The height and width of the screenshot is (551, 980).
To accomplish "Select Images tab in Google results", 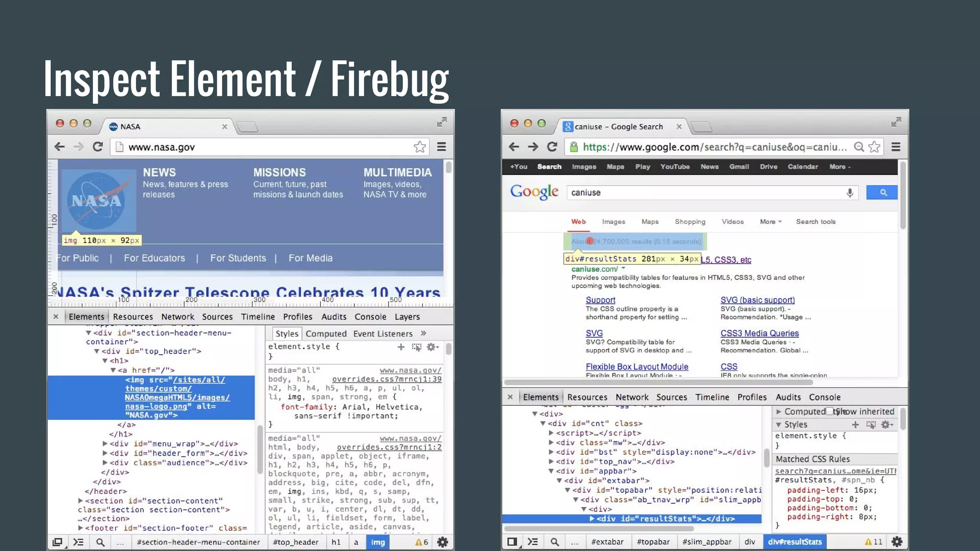I will (613, 221).
